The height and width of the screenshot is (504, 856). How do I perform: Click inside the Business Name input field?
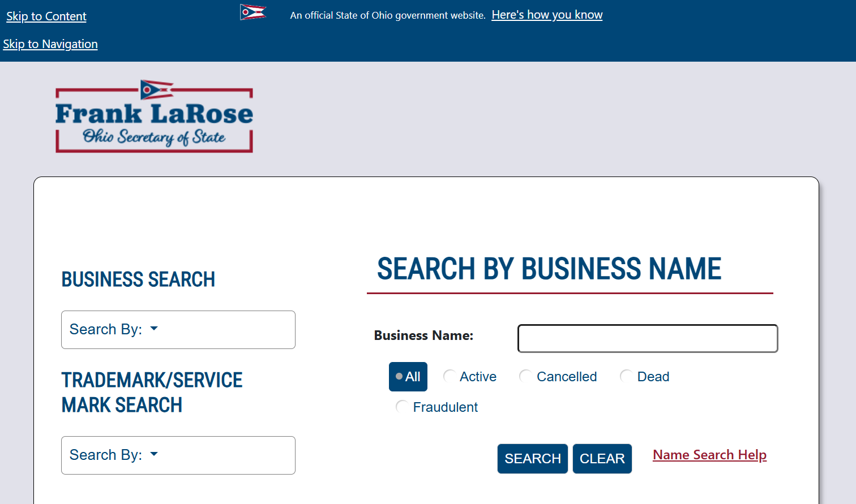click(647, 338)
